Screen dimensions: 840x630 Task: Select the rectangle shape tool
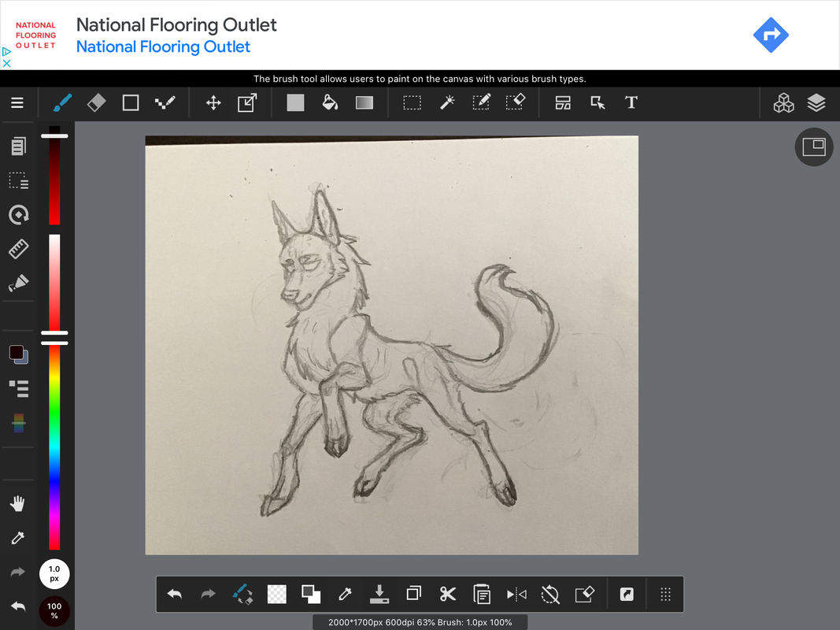[x=131, y=103]
